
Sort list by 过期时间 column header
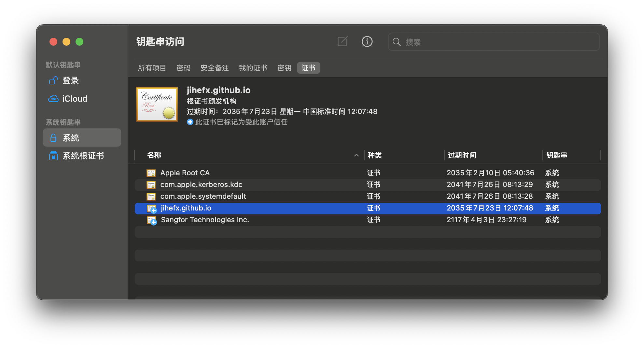click(x=462, y=155)
